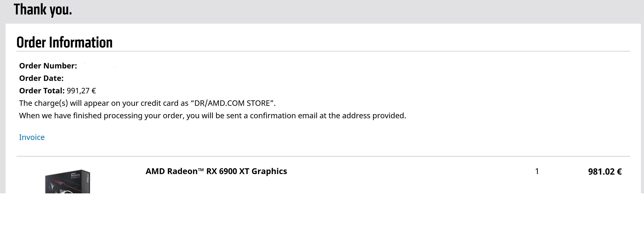This screenshot has width=644, height=234.
Task: Click the confirmation email notice sentence
Action: pos(212,116)
